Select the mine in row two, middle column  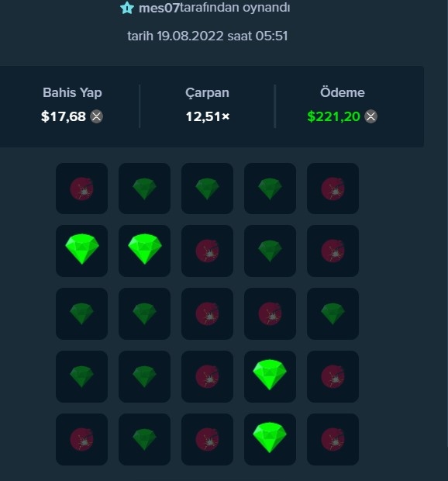[x=207, y=251]
